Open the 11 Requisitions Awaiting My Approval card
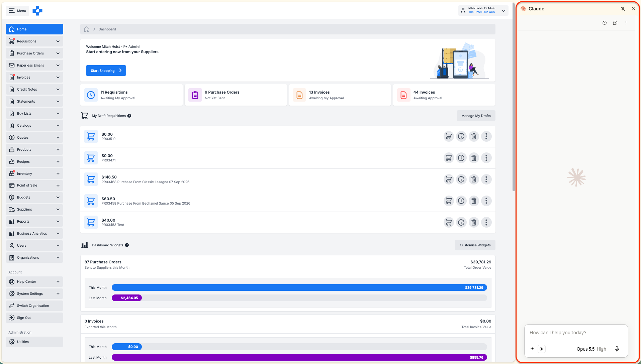641x364 pixels. point(131,95)
